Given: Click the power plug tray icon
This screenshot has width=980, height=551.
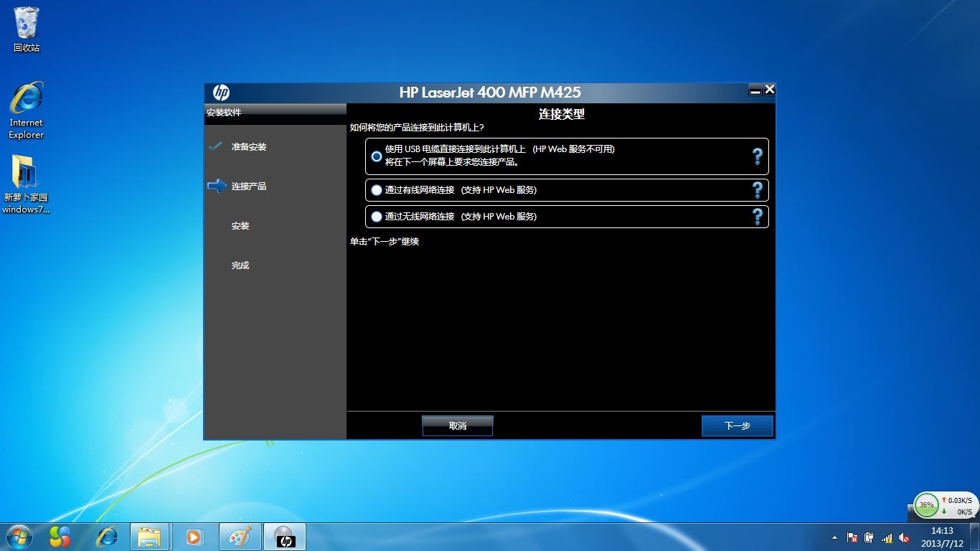Looking at the screenshot, I should [x=870, y=537].
